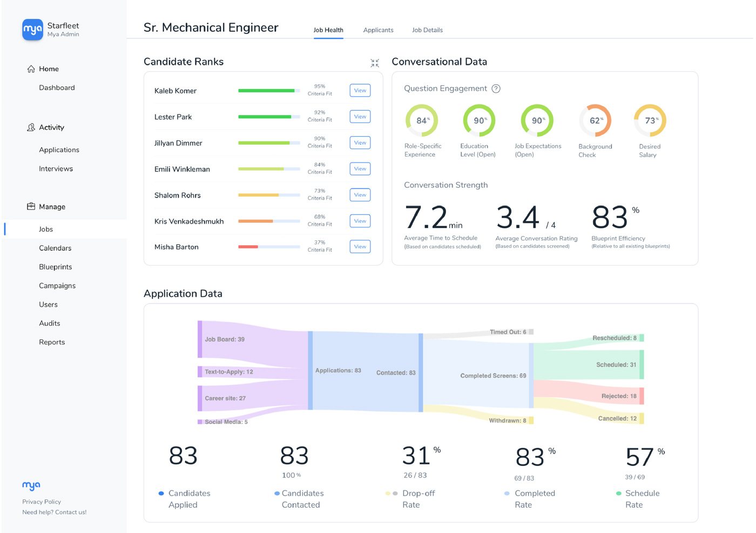Open Calendars in sidebar

(x=55, y=248)
